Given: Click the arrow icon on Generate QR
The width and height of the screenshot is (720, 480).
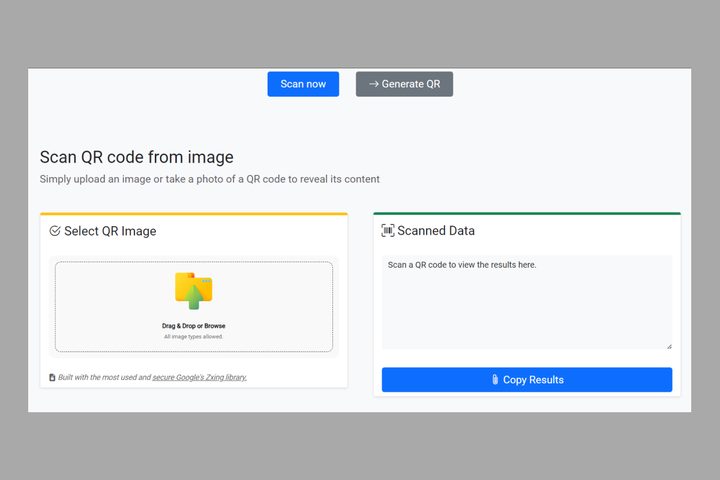Looking at the screenshot, I should click(373, 84).
